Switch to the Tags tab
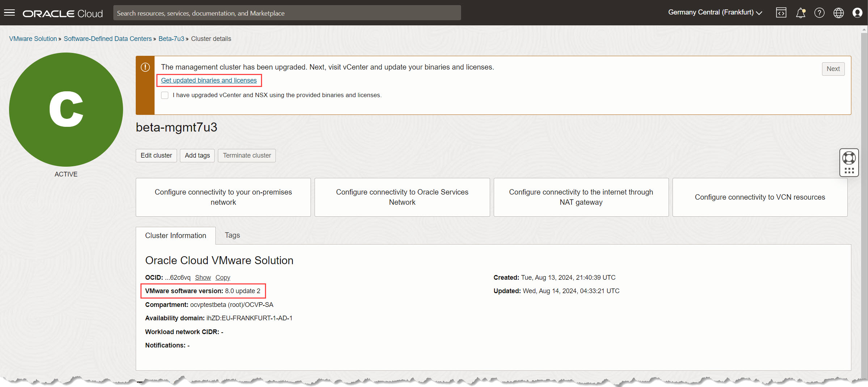This screenshot has width=868, height=387. point(232,236)
